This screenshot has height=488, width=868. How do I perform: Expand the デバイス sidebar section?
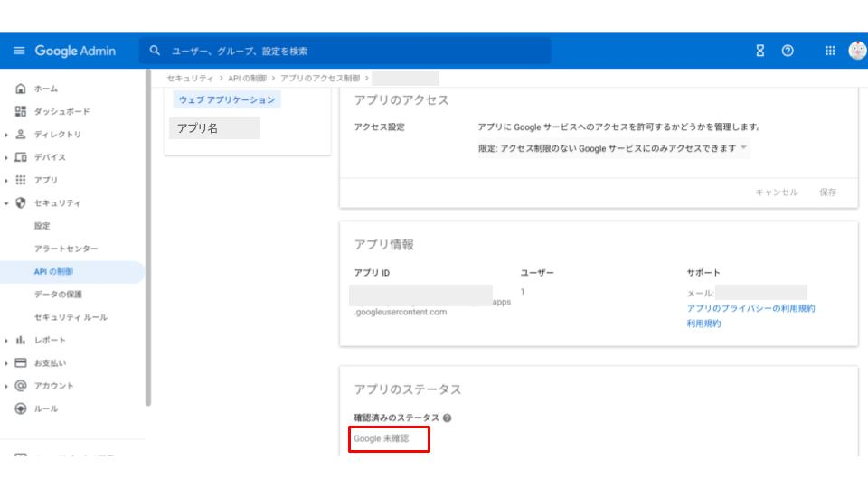tap(6, 157)
